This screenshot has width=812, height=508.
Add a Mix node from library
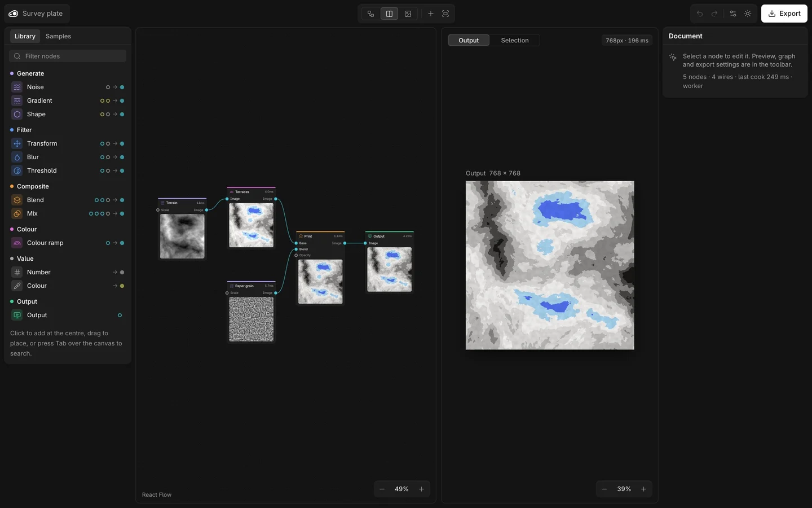[x=68, y=213]
